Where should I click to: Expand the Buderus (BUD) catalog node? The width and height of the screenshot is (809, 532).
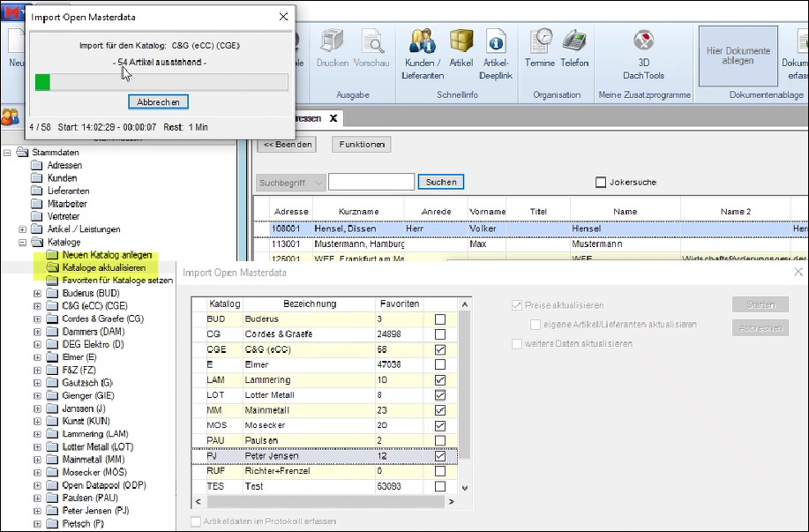pyautogui.click(x=37, y=293)
